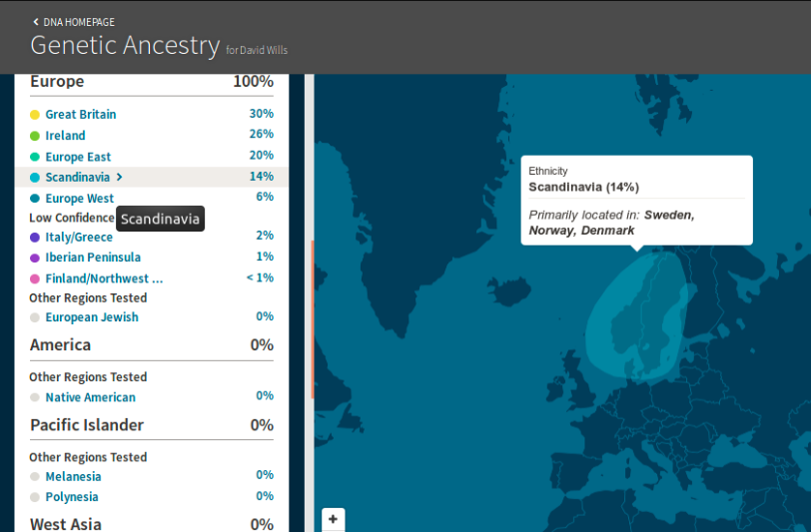Select European Jewish region
The image size is (811, 532).
92,317
